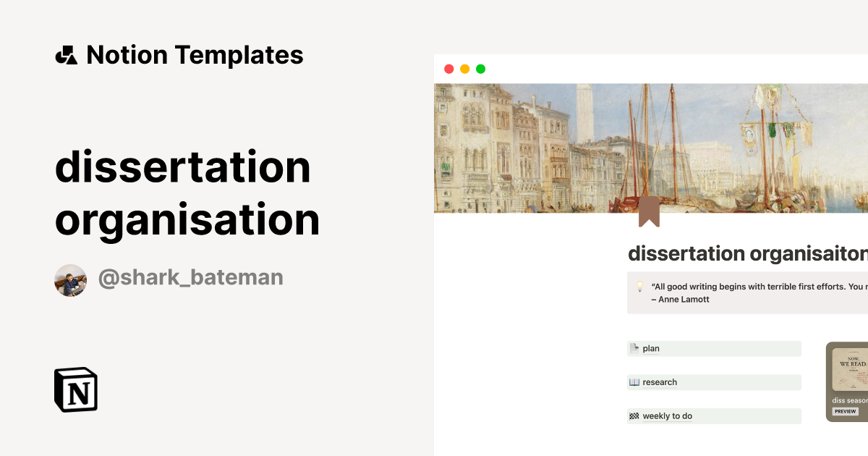Click the brown bookmark ribbon on the cover
The image size is (868, 456).
pyautogui.click(x=650, y=210)
